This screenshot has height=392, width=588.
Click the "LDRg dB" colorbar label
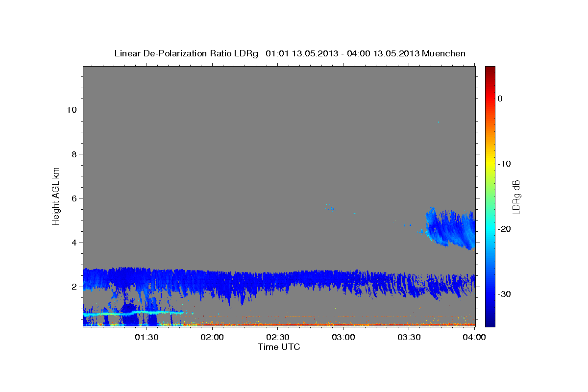coord(516,197)
